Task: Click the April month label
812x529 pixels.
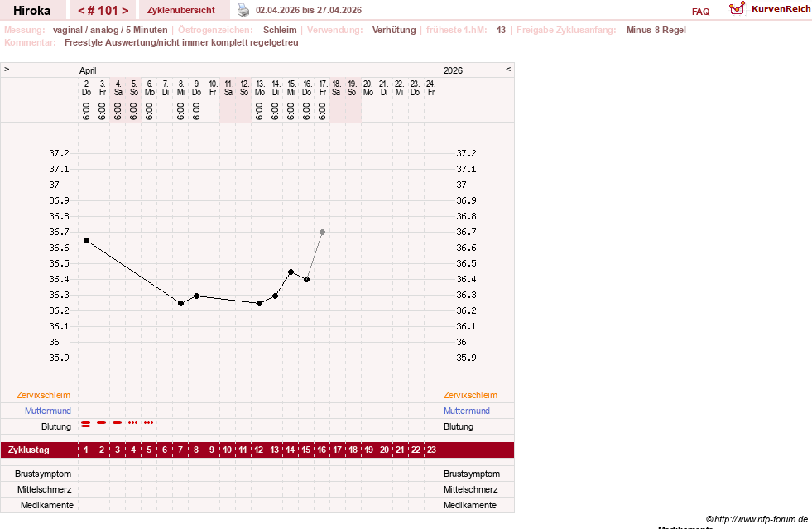Action: tap(88, 70)
